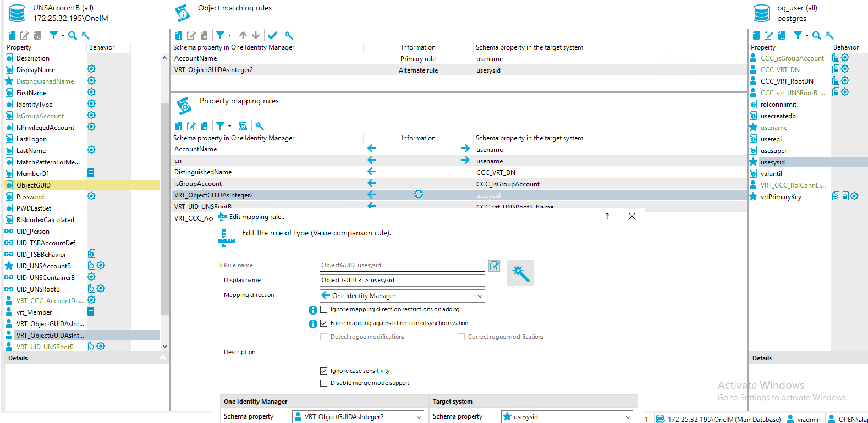Click Property column header in pg_user panel
Viewport: 868px width, 423px height.
click(763, 47)
